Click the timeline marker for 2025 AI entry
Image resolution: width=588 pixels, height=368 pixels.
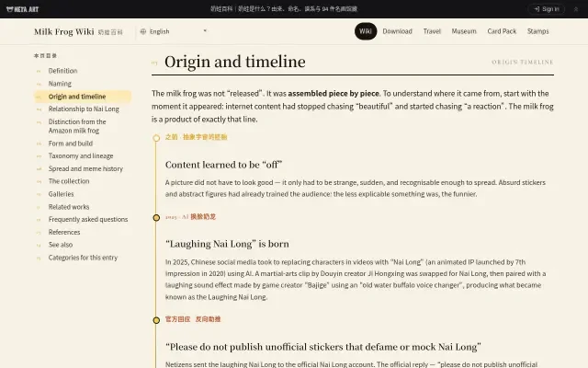click(156, 217)
